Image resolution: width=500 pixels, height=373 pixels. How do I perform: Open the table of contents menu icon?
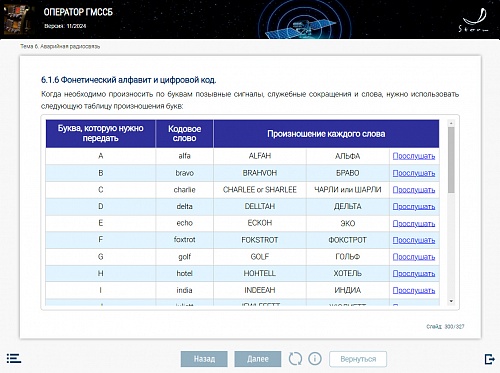click(14, 358)
